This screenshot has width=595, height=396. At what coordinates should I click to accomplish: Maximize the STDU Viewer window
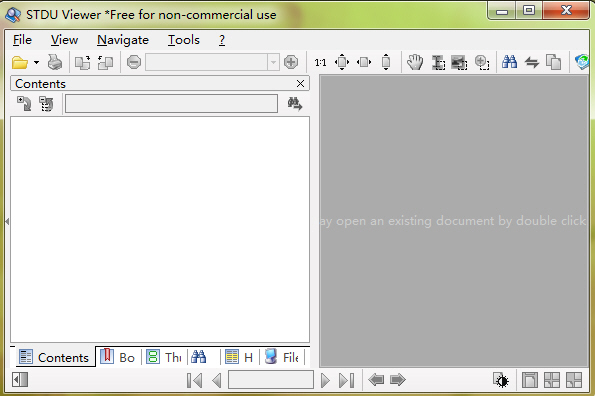pos(529,11)
